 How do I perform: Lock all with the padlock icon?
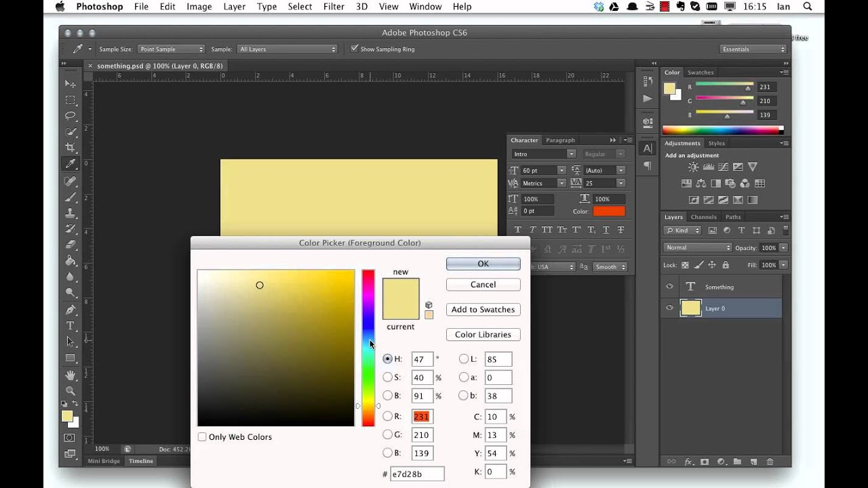tap(726, 265)
